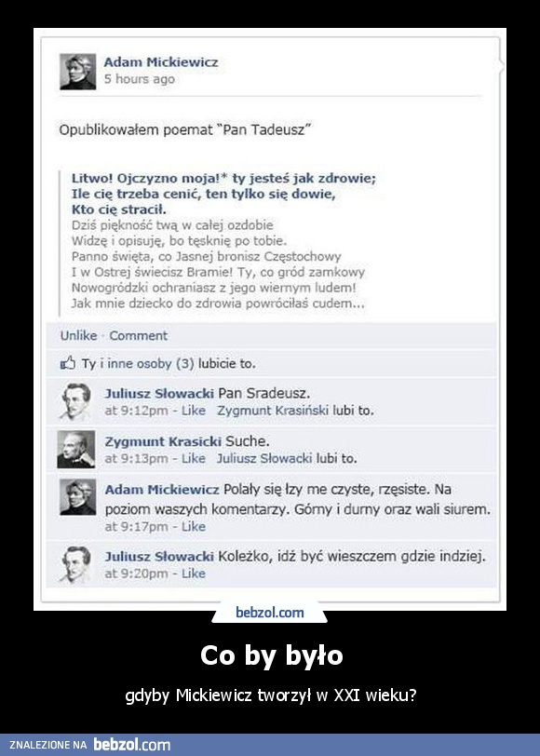Like the comment posted at 9:17pm
The image size is (540, 756).
coord(194,527)
